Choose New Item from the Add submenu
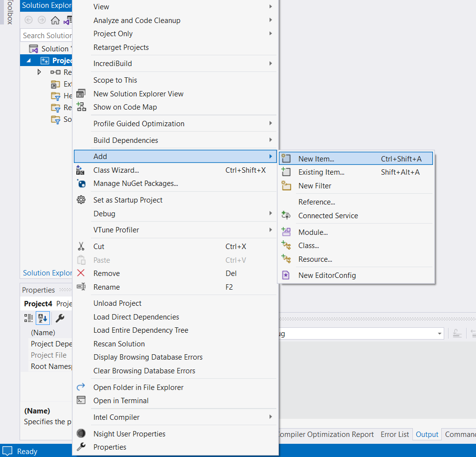 click(x=316, y=158)
